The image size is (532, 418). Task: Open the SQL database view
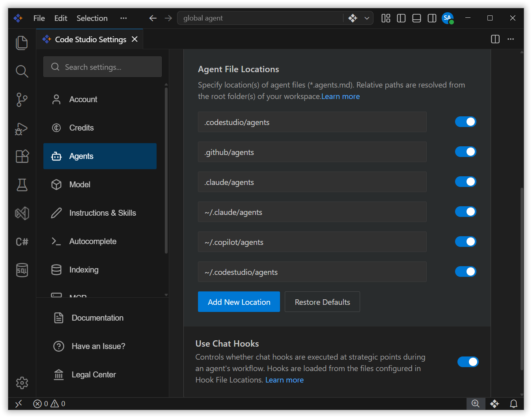[x=22, y=270]
